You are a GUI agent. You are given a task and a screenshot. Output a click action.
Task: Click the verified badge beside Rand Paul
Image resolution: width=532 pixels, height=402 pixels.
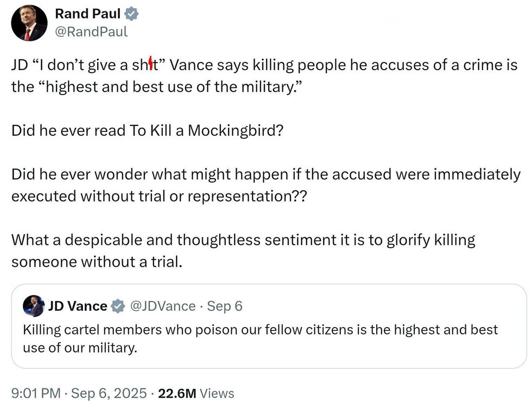pos(132,14)
